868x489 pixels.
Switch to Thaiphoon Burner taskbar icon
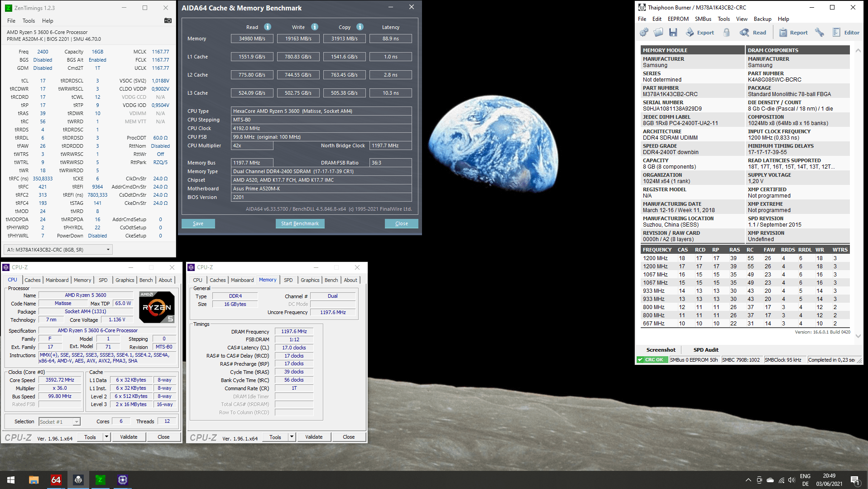pos(78,480)
